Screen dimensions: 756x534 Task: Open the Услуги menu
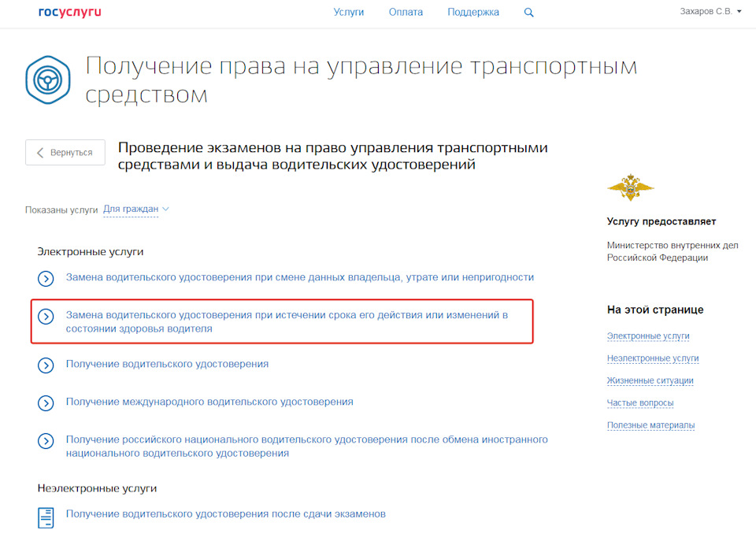tap(349, 12)
